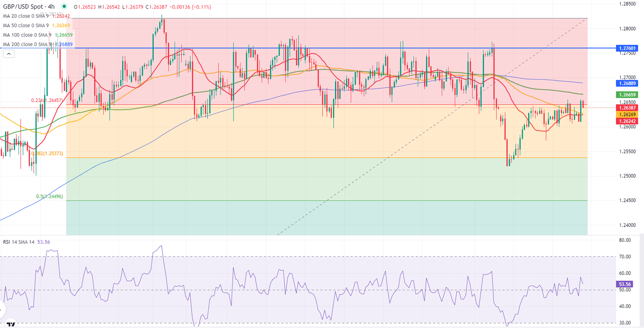Click the low price value L1.26379

click(x=133, y=7)
